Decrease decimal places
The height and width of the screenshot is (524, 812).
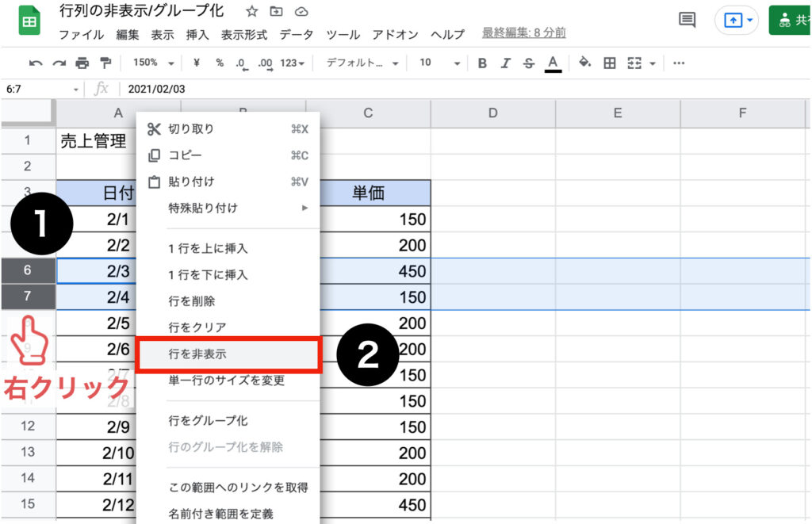tap(242, 63)
